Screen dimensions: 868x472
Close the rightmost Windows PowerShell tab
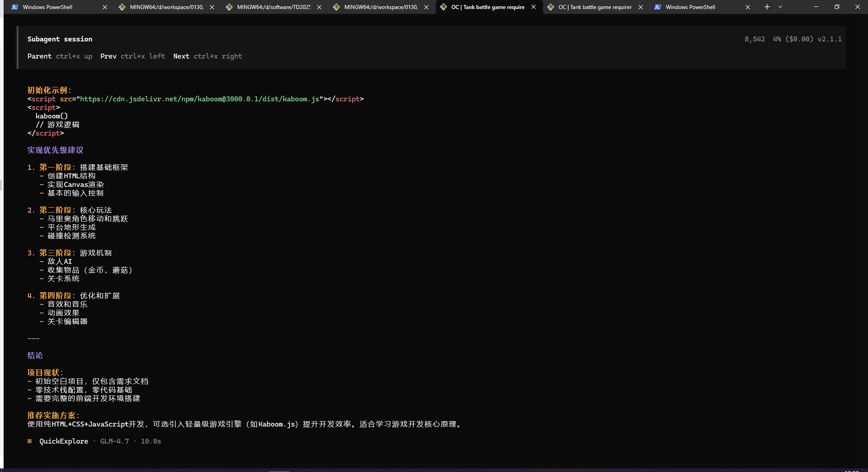pyautogui.click(x=748, y=7)
